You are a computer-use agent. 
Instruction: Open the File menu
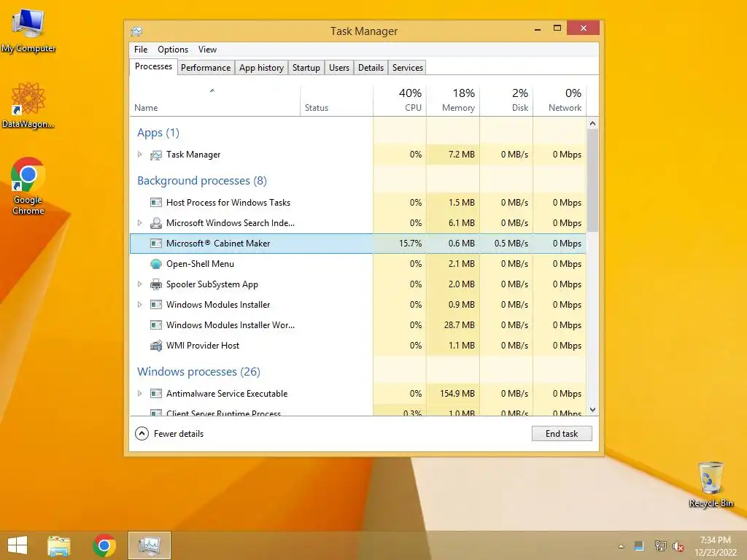141,50
